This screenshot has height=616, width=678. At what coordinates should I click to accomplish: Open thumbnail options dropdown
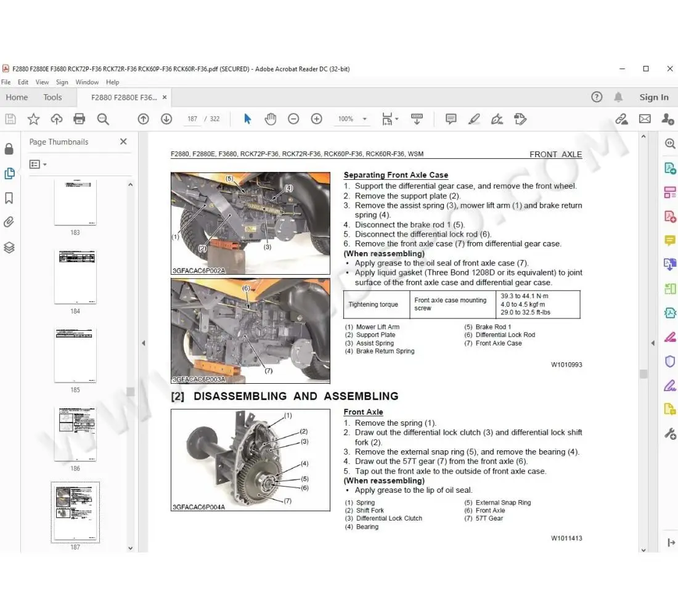click(38, 164)
